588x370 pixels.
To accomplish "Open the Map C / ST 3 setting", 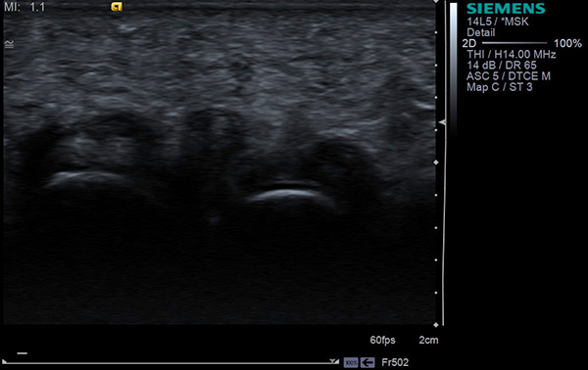I will pyautogui.click(x=500, y=87).
